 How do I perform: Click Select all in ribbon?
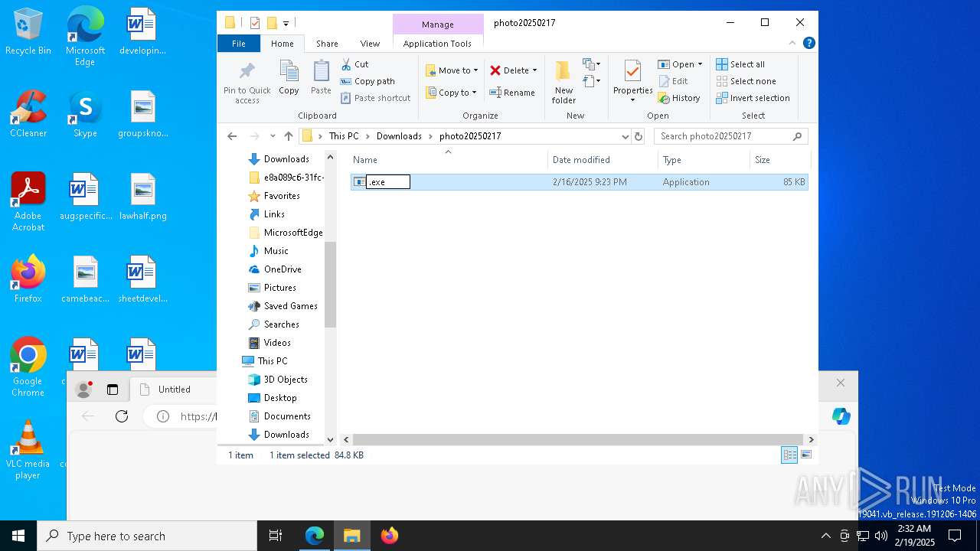tap(740, 64)
